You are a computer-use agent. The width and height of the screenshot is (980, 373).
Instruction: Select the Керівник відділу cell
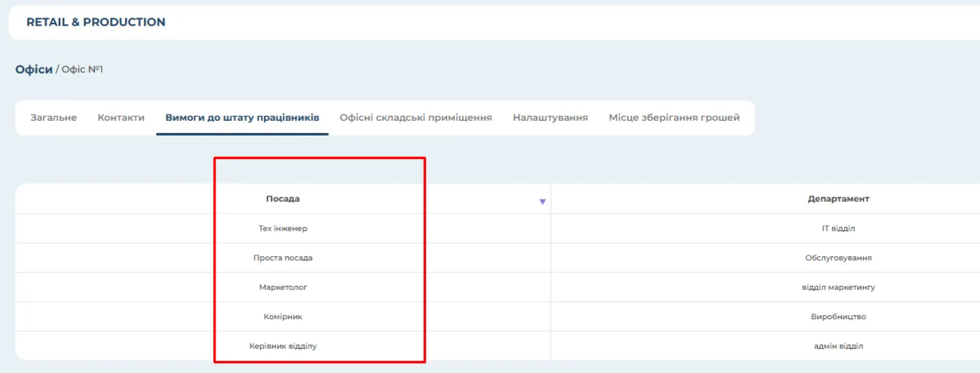click(x=283, y=346)
